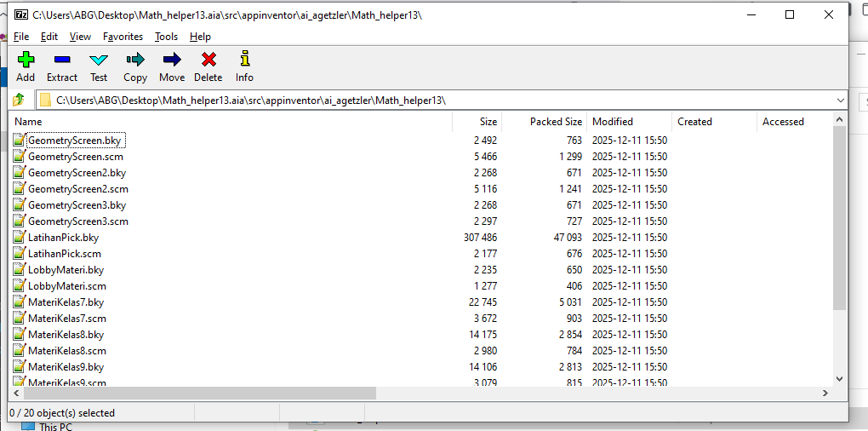Image resolution: width=868 pixels, height=431 pixels.
Task: Sort by Packed Size column header
Action: tap(555, 122)
